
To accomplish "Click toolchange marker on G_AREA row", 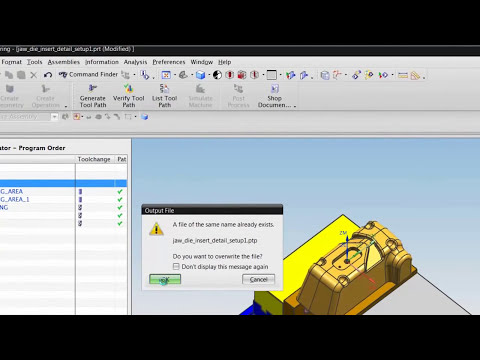I will (80, 192).
